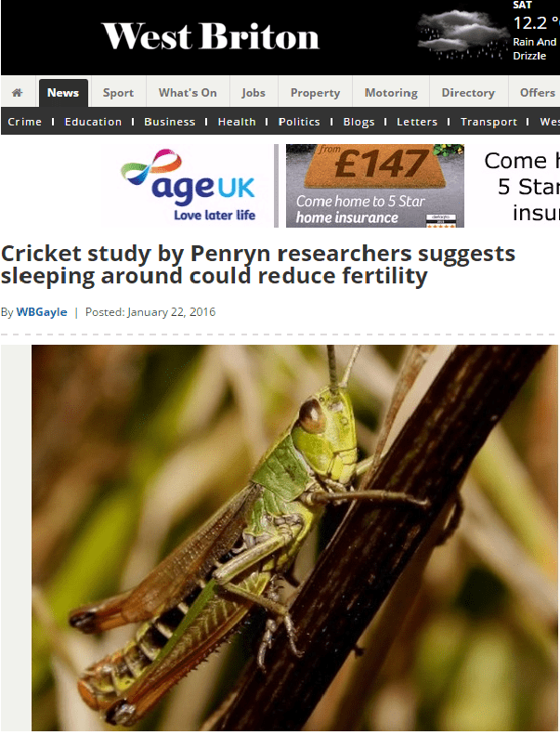Click the Age UK logo advert
Viewport: 560px width, 735px height.
(189, 186)
